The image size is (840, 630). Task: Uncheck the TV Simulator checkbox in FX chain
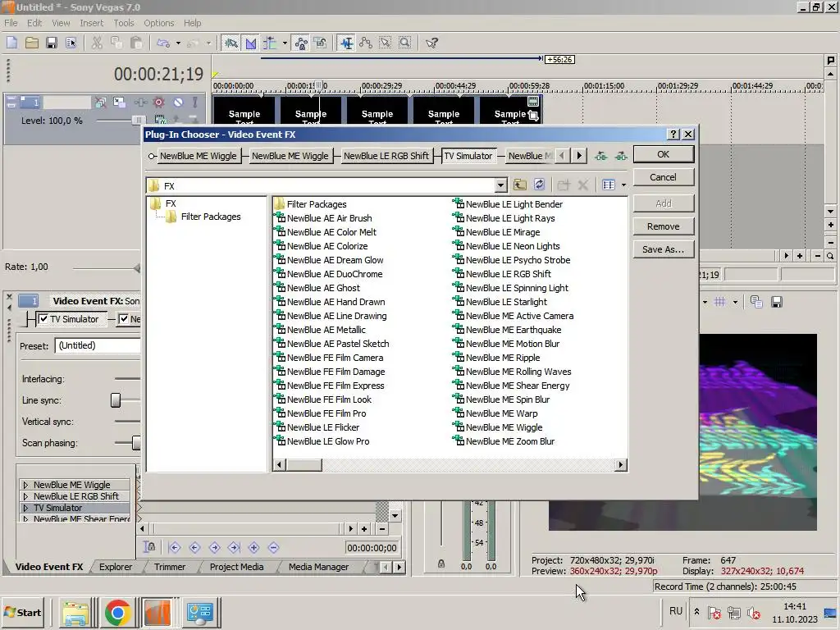click(43, 319)
